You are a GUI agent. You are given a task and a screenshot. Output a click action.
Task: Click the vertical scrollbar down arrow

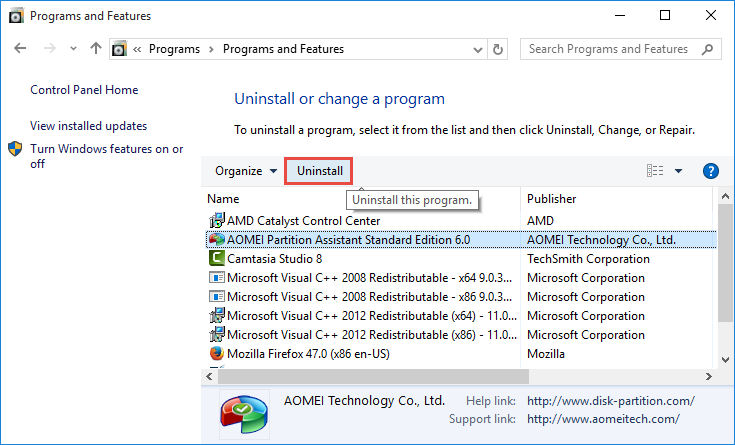click(726, 360)
